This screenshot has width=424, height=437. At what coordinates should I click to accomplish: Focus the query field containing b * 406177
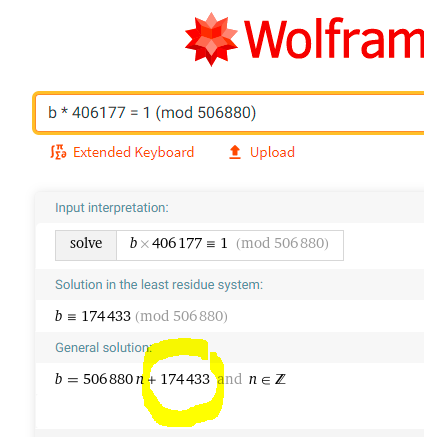point(229,113)
